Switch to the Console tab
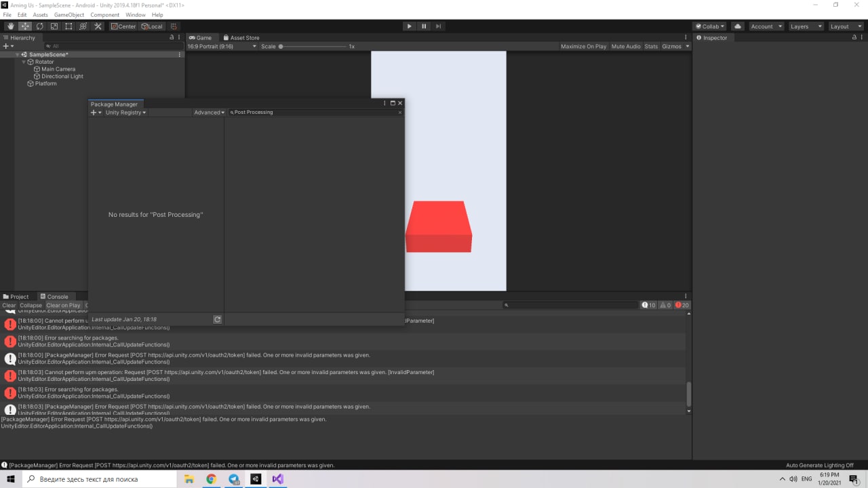 54,297
